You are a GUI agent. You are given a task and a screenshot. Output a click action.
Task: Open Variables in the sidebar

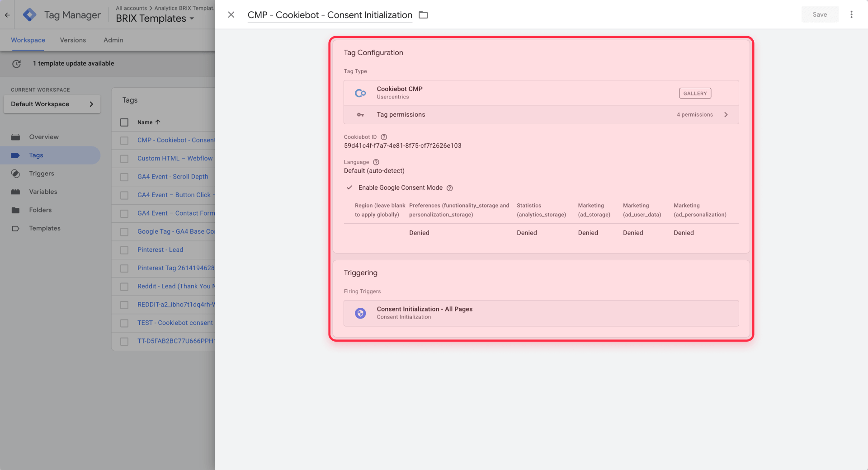click(43, 192)
